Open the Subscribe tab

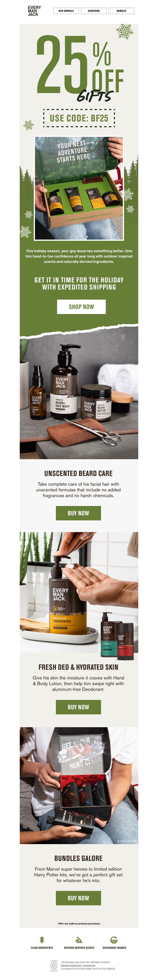[x=94, y=11]
